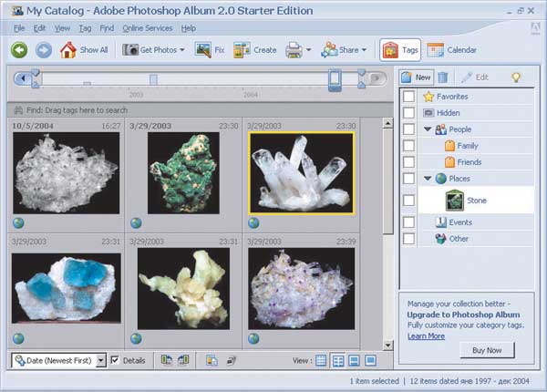547x392 pixels.
Task: Open the Find menu
Action: coord(107,28)
